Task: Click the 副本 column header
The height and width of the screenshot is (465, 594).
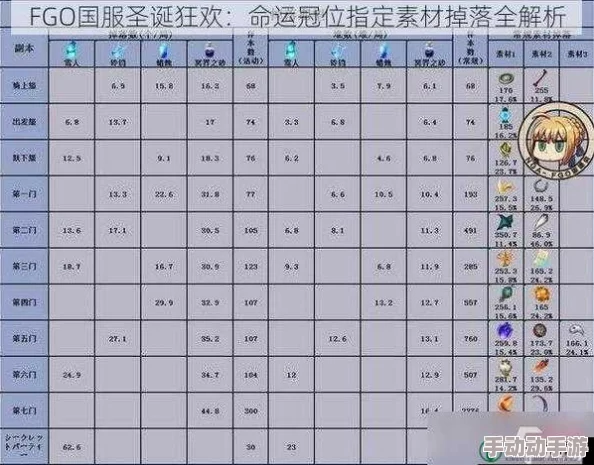Action: point(24,49)
